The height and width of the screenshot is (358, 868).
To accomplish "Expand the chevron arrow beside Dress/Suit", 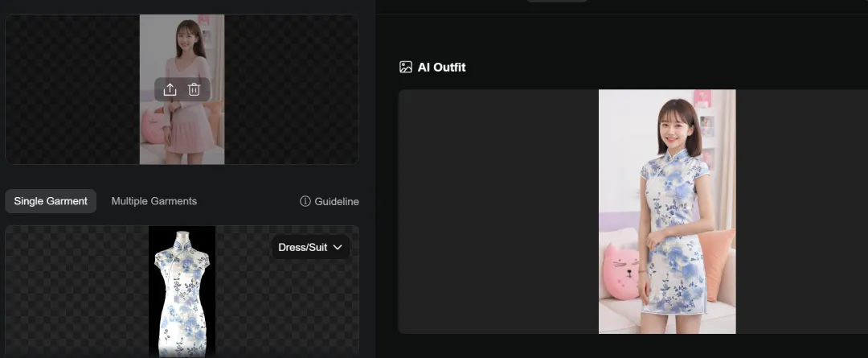I will coord(338,247).
